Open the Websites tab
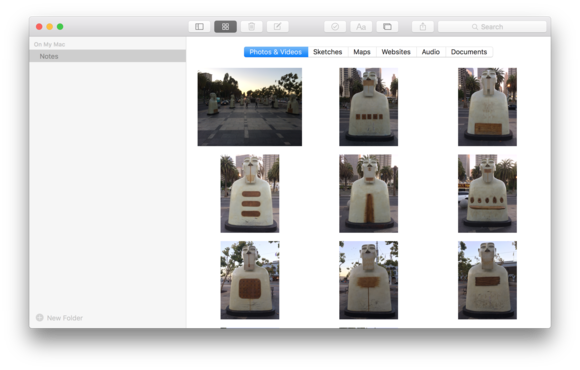This screenshot has width=580, height=370. 396,52
